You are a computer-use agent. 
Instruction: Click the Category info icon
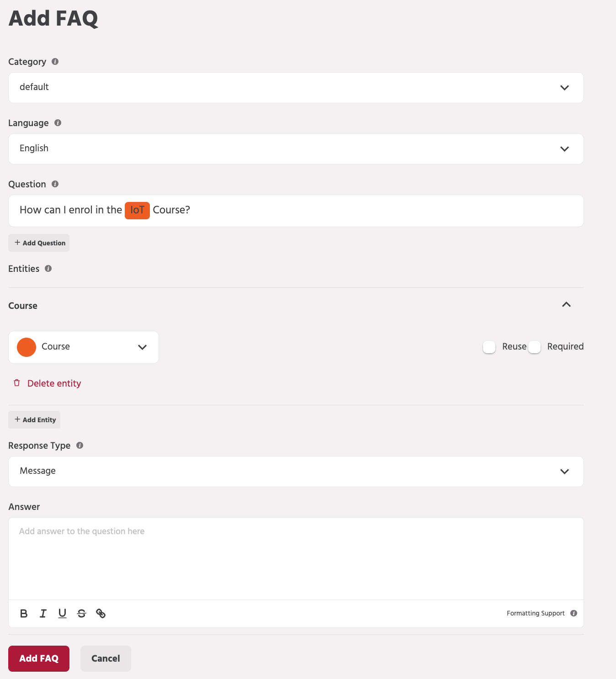coord(55,61)
